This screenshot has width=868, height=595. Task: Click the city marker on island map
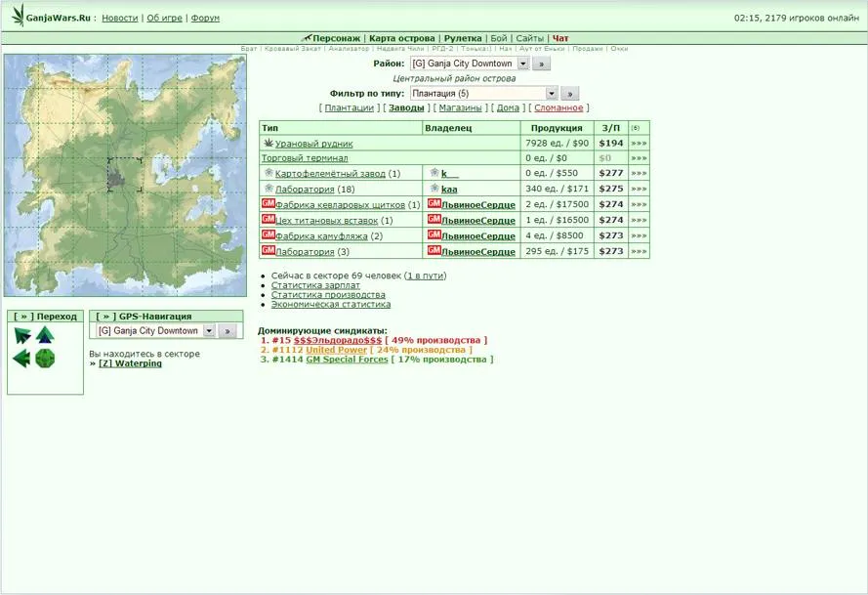118,179
